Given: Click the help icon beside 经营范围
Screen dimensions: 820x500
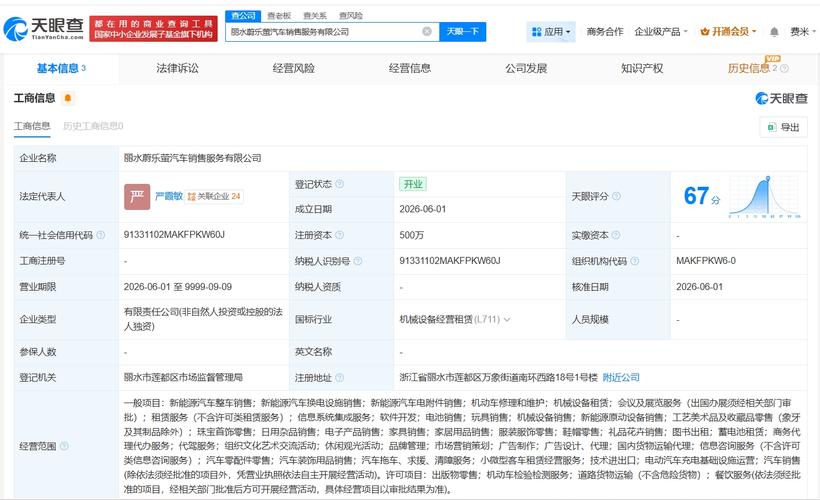Looking at the screenshot, I should (64, 446).
